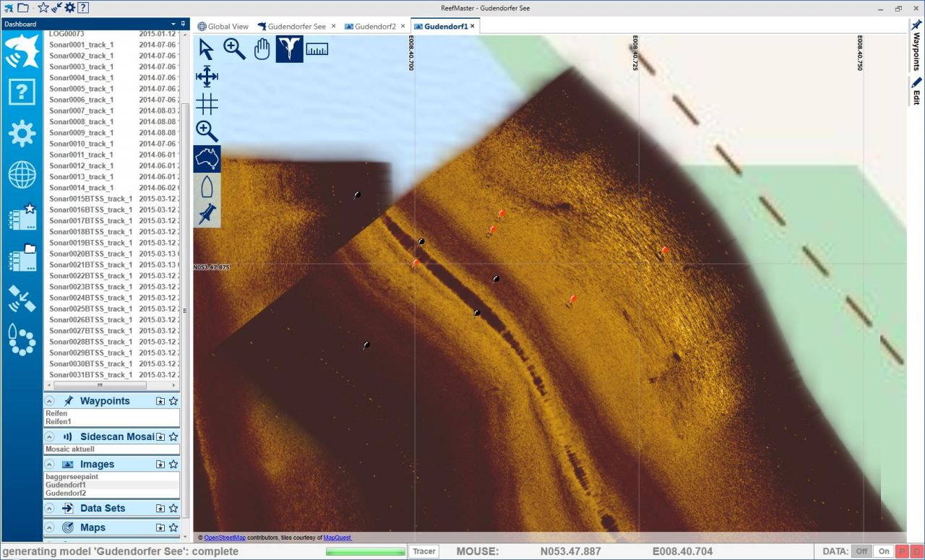Click the shark logo sidebar icon
The image size is (925, 560).
pyautogui.click(x=22, y=51)
